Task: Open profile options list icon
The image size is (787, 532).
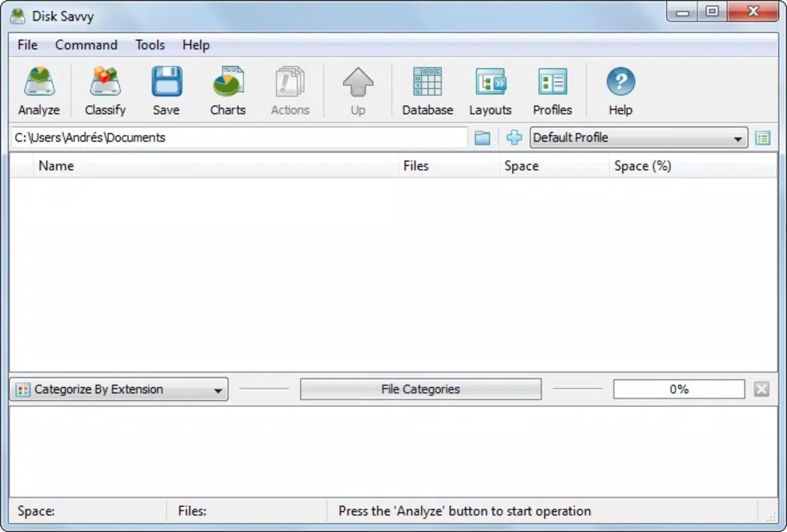Action: pyautogui.click(x=762, y=138)
